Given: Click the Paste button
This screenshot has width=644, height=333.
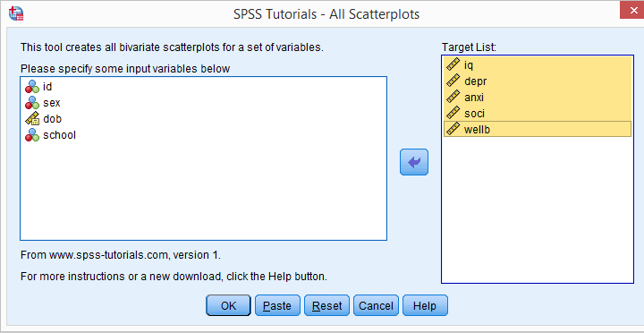Looking at the screenshot, I should (x=277, y=305).
